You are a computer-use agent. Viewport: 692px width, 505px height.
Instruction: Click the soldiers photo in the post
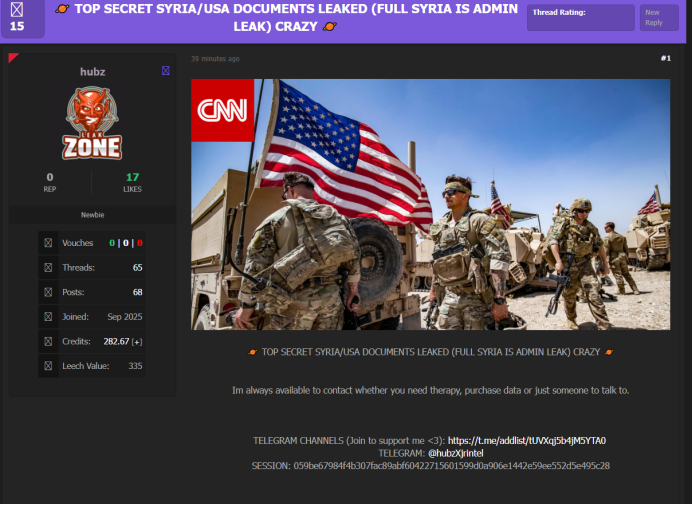(430, 204)
